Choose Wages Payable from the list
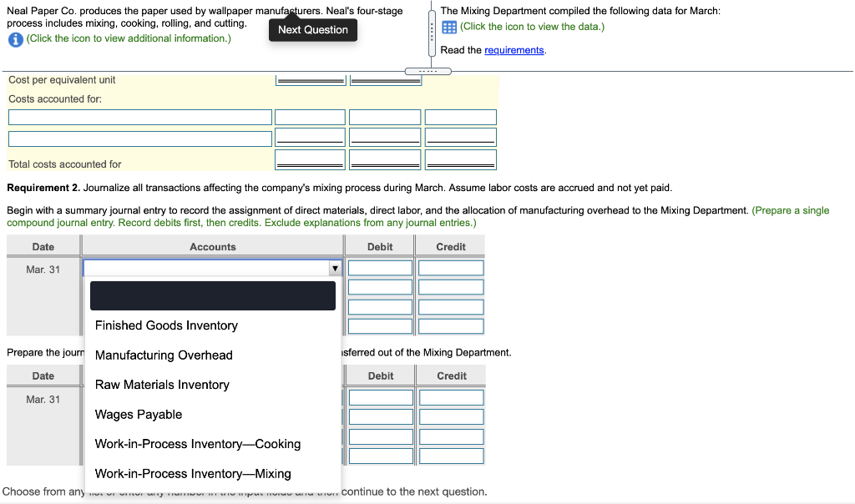 tap(139, 414)
